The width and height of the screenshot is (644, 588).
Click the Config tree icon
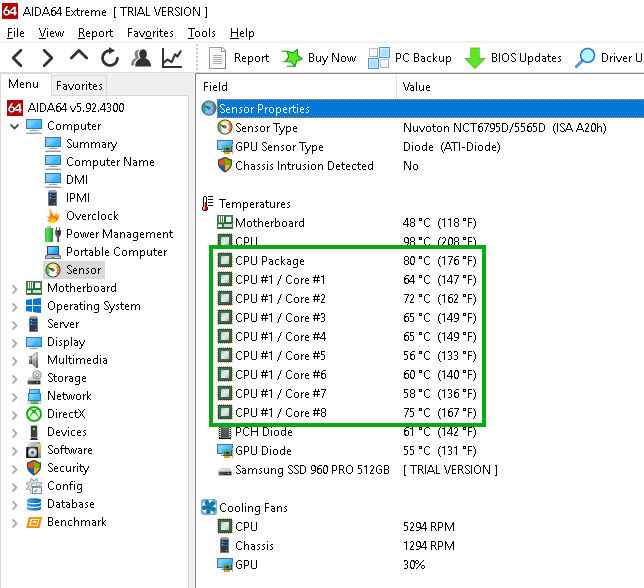34,486
